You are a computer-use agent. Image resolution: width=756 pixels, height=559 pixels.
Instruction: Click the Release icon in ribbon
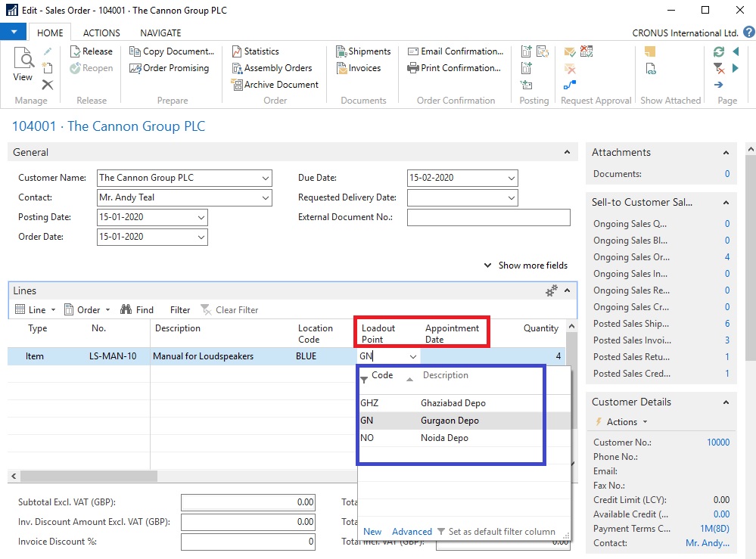coord(76,51)
